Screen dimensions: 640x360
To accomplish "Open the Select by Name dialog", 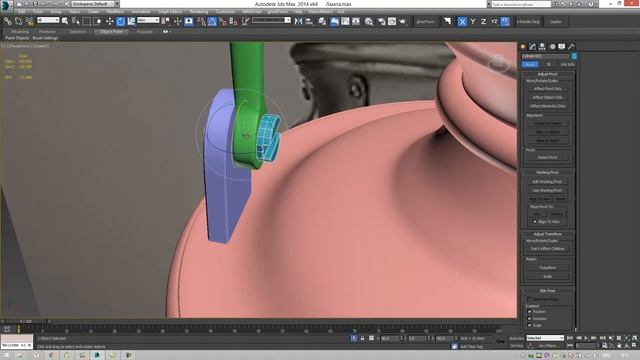I will coord(76,21).
